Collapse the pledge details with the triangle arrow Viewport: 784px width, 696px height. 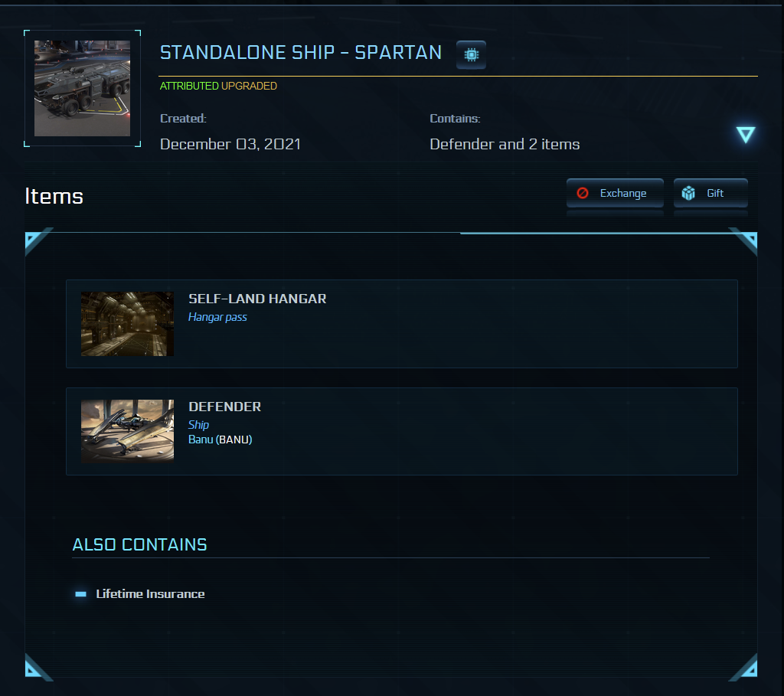coord(745,135)
